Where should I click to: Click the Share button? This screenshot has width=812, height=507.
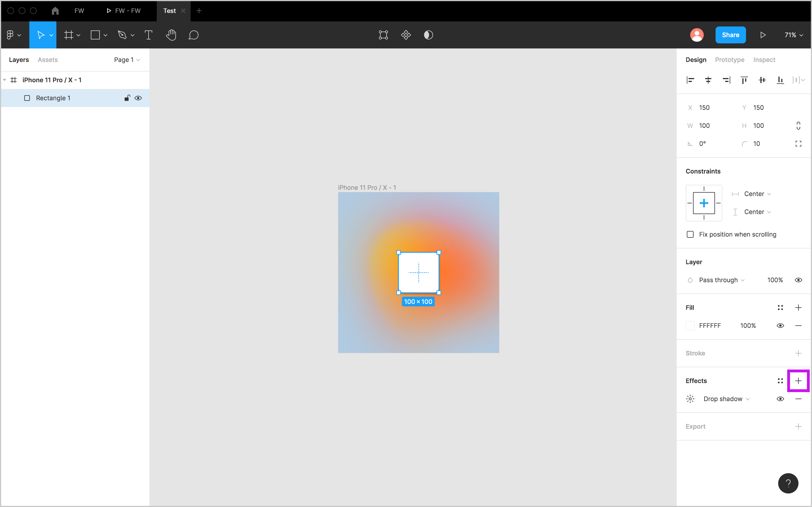731,35
